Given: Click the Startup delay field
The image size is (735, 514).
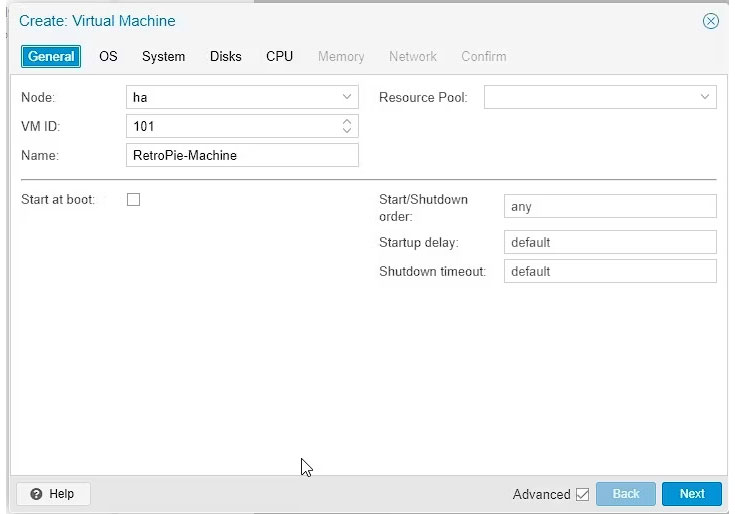Looking at the screenshot, I should click(610, 242).
